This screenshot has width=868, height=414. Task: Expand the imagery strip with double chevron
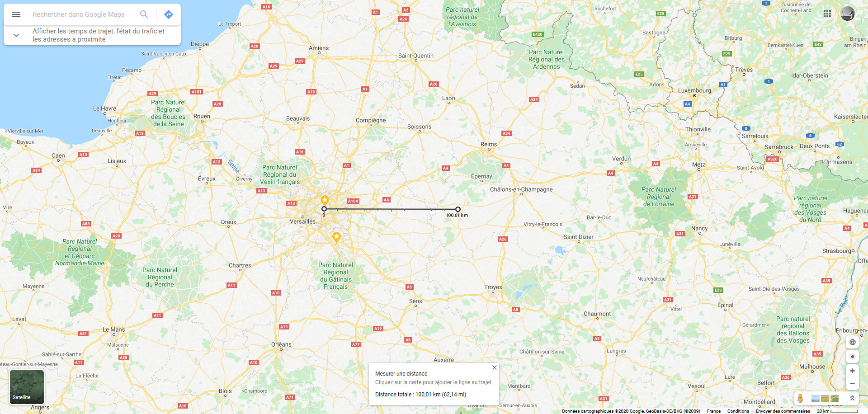pos(852,398)
